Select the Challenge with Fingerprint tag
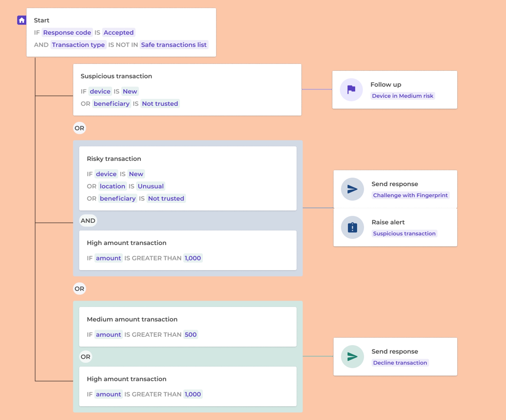 (x=410, y=195)
